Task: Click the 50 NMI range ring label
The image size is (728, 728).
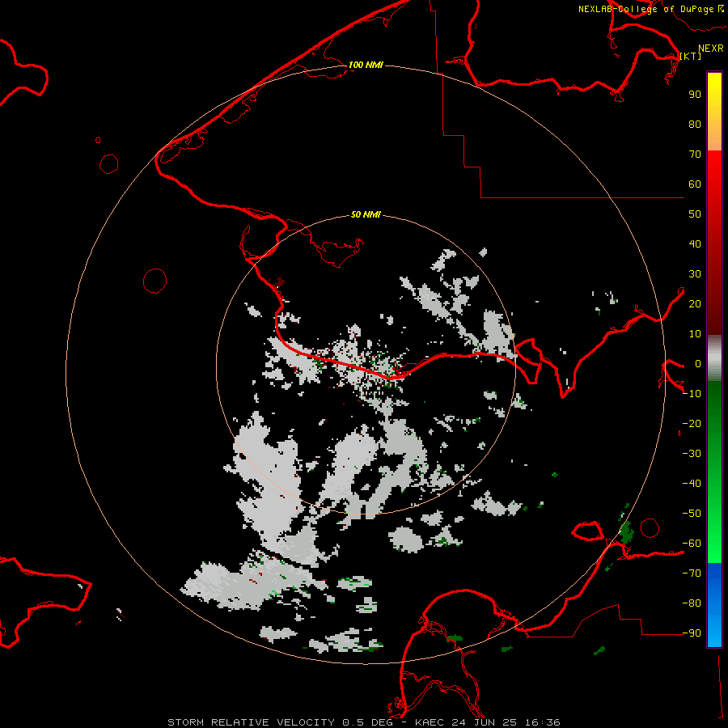Action: pos(366,214)
